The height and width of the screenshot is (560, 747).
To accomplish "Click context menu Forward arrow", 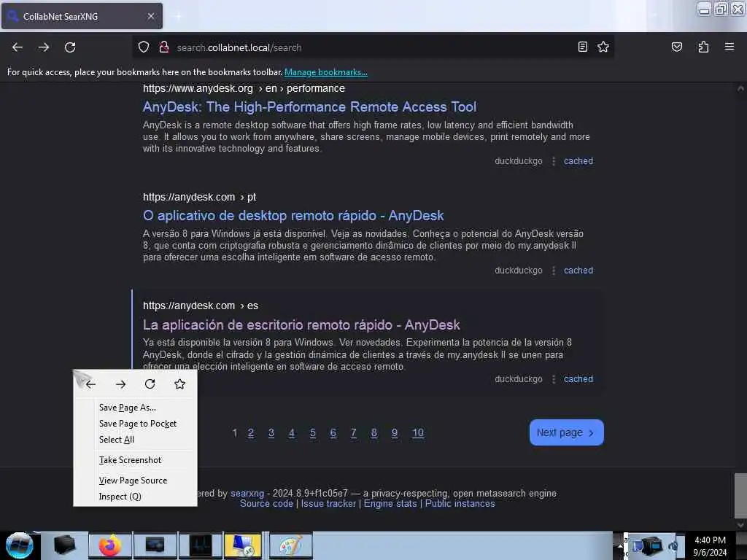I will (120, 384).
